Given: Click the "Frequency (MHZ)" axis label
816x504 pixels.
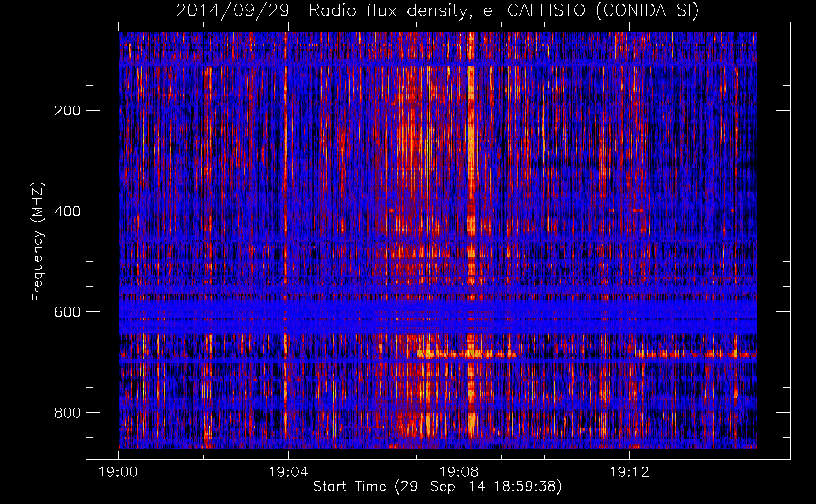Looking at the screenshot, I should pos(38,242).
